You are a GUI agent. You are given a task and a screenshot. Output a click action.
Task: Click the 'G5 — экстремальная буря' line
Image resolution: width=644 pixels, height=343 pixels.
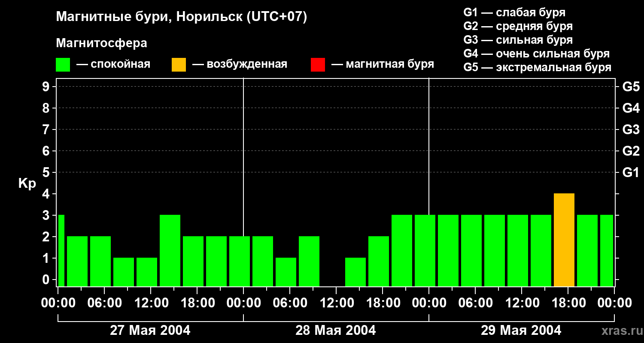point(537,67)
